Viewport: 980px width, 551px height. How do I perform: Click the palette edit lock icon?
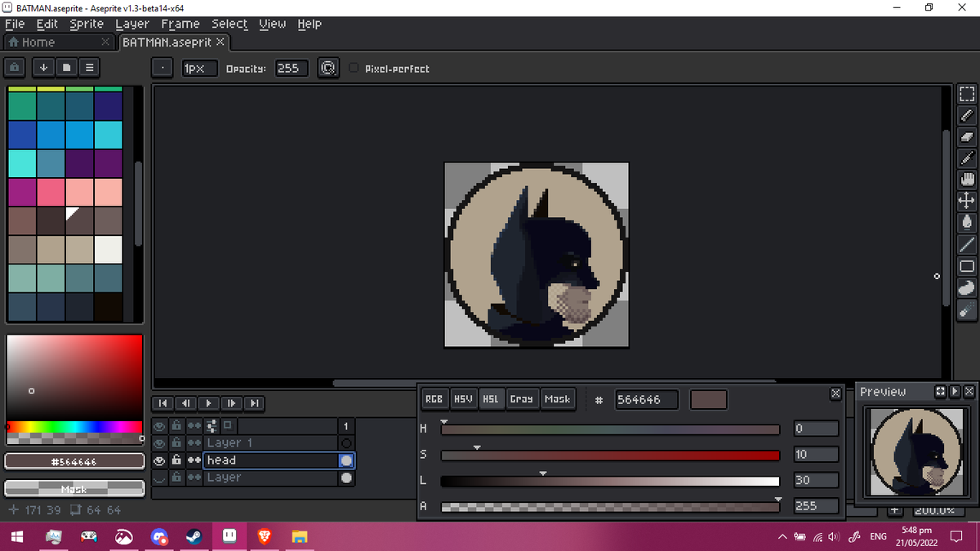(16, 68)
